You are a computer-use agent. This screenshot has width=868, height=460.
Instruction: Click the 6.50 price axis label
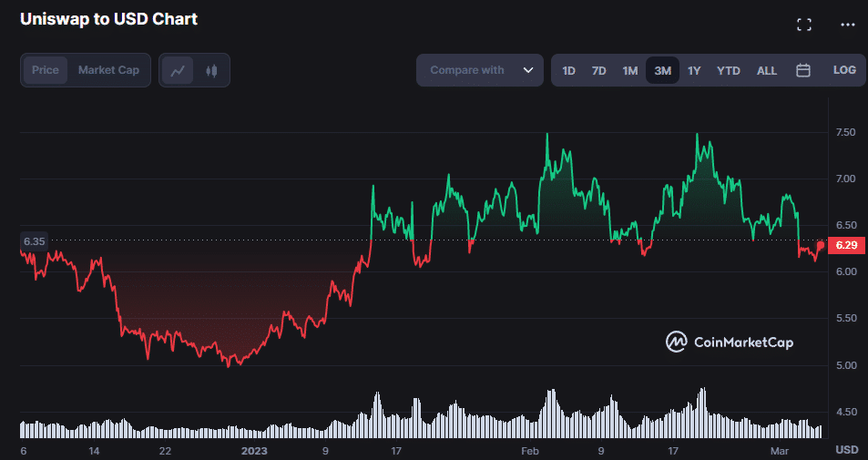pos(844,225)
